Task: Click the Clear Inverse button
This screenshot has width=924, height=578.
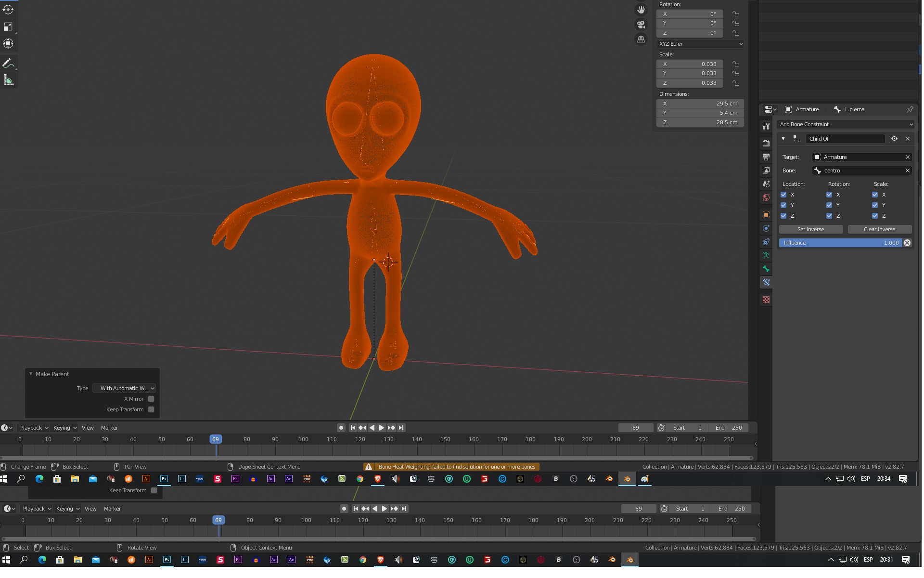Action: (x=879, y=229)
